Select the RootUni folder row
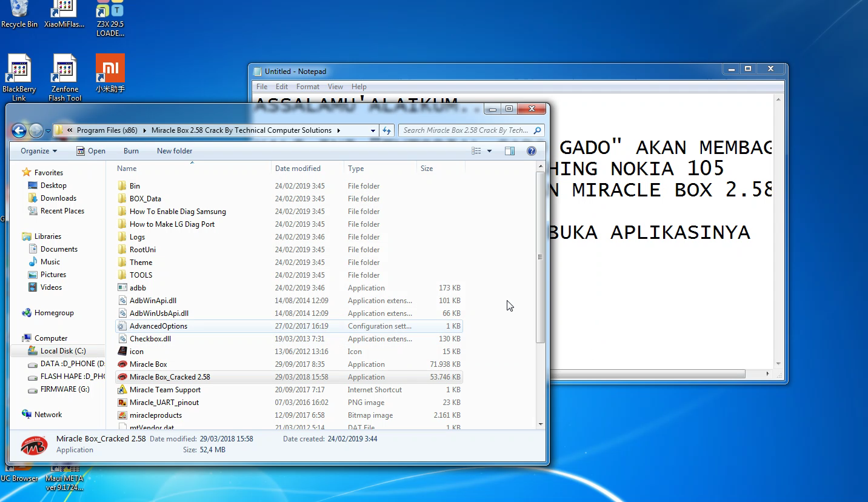Viewport: 868px width, 502px height. point(289,250)
